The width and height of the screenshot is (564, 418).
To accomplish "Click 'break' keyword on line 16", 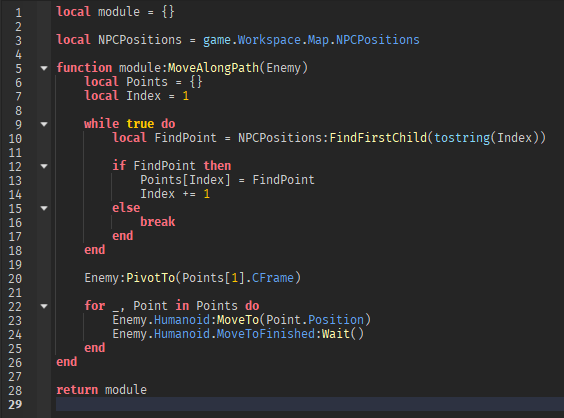I will coord(158,222).
